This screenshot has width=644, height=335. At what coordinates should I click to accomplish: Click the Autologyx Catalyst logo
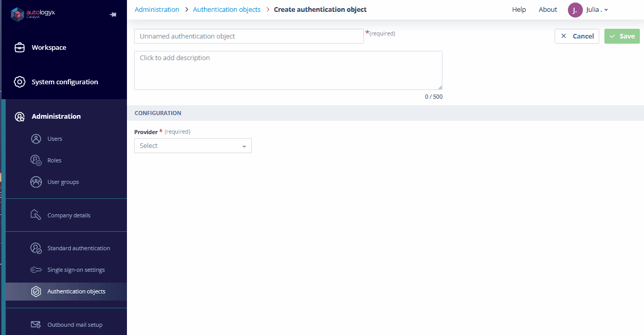click(33, 14)
